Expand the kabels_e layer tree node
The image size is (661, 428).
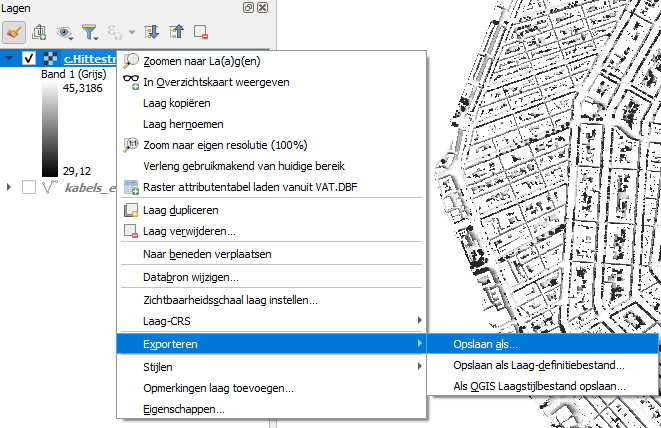(x=9, y=187)
